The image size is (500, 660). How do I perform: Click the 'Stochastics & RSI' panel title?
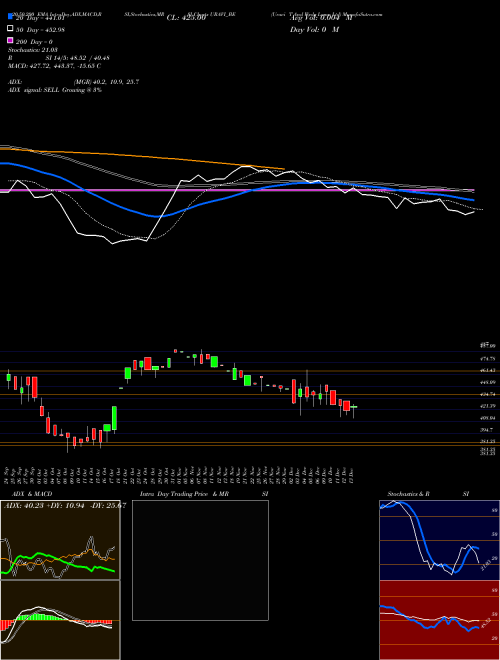pos(428,494)
